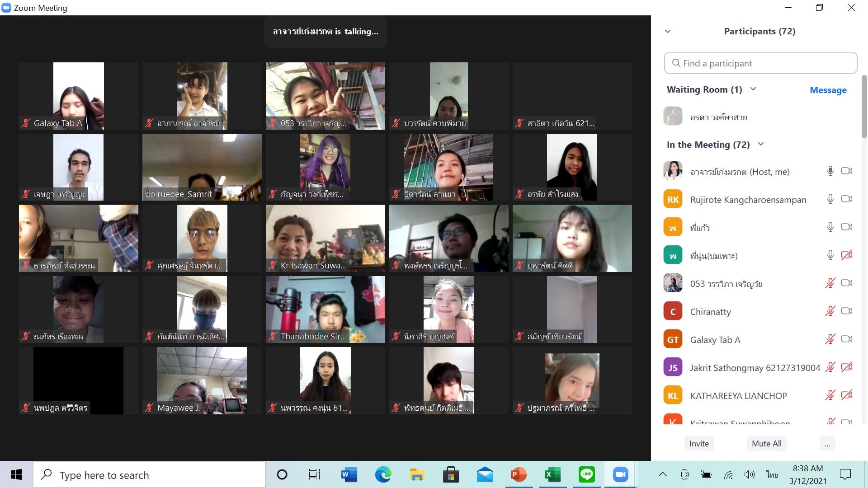868x488 pixels.
Task: Click the chevron beside Participants header
Action: pos(668,31)
